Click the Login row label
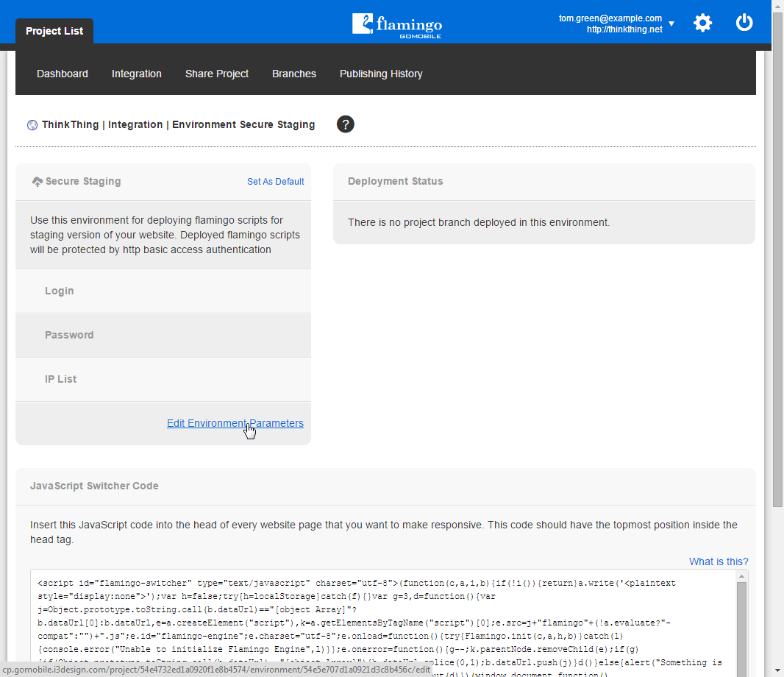The width and height of the screenshot is (784, 677). (60, 291)
